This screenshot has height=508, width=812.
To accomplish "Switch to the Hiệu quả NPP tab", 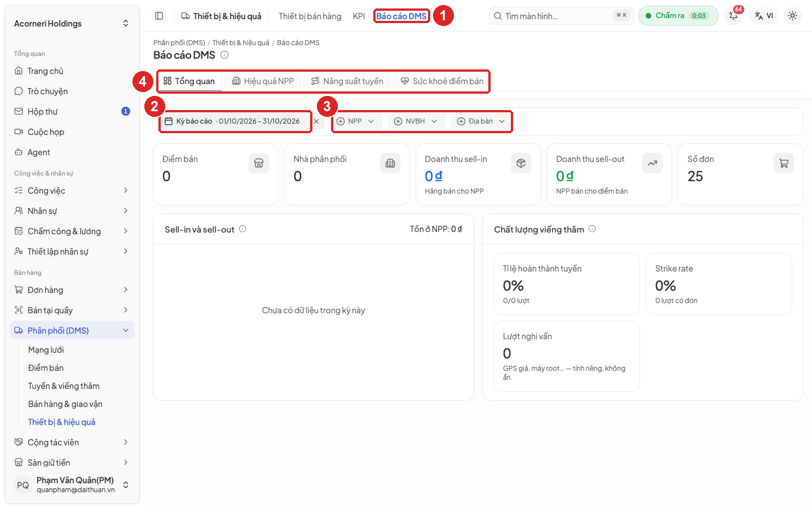I will (263, 81).
